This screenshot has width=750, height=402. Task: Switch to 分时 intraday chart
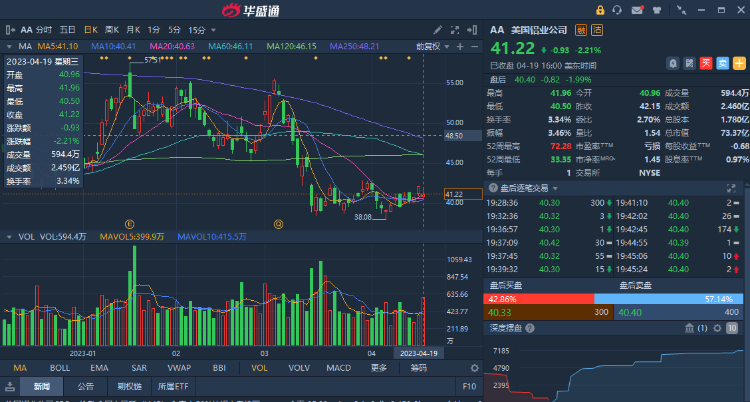(x=44, y=30)
